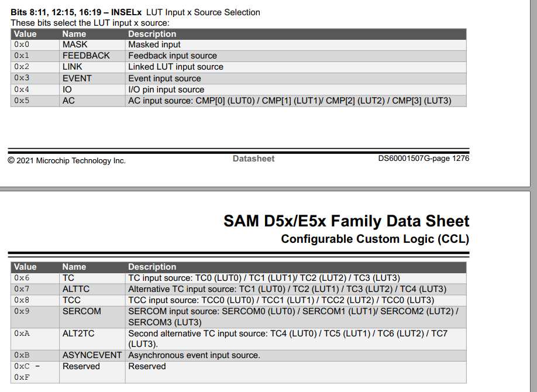This screenshot has width=537, height=392.
Task: Select the 0x5 value cell
Action: 22,101
